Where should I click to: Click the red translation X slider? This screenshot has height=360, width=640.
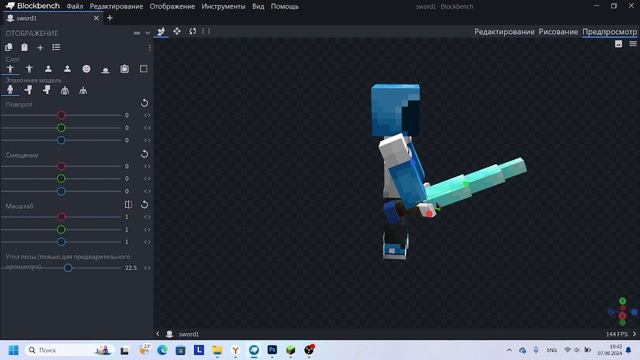61,166
